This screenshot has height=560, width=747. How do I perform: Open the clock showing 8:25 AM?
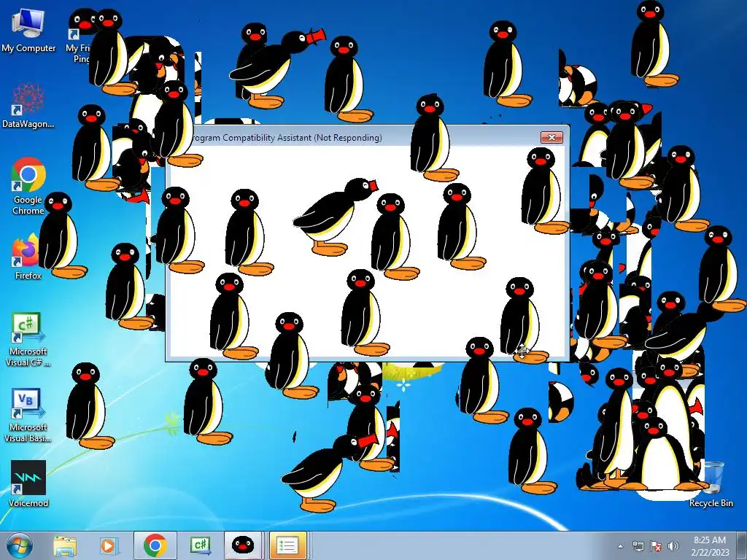710,546
